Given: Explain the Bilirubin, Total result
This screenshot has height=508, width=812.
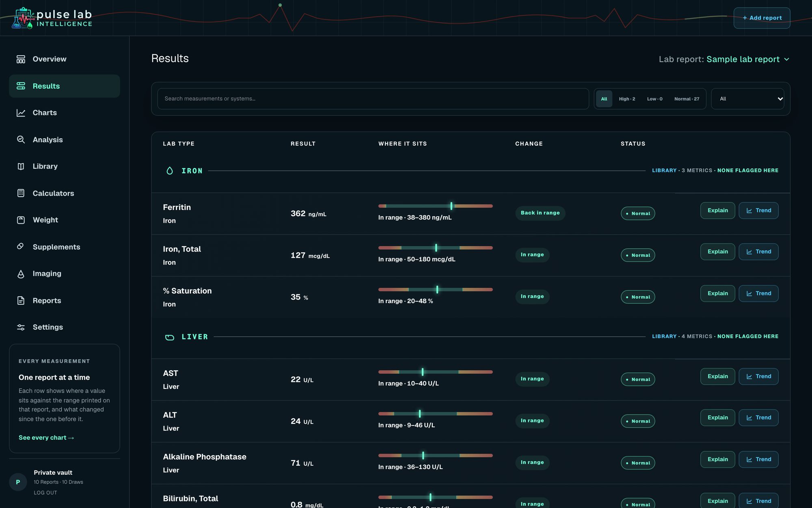Looking at the screenshot, I should click(x=717, y=501).
